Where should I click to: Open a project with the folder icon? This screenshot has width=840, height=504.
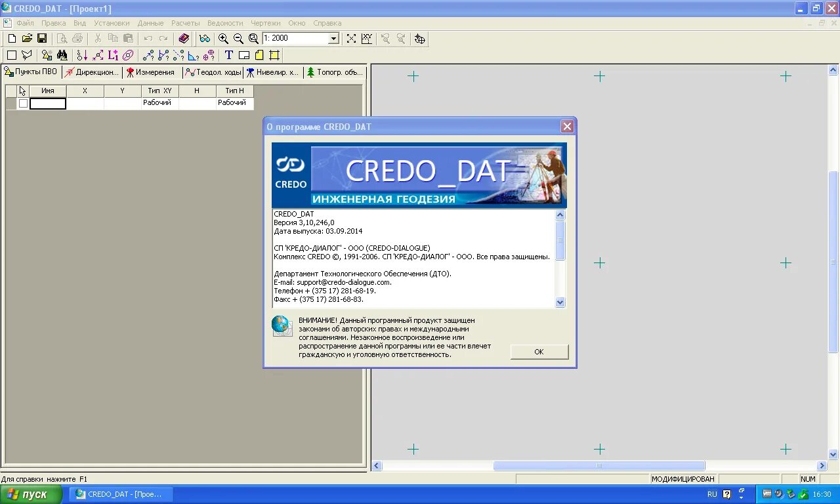pos(27,39)
